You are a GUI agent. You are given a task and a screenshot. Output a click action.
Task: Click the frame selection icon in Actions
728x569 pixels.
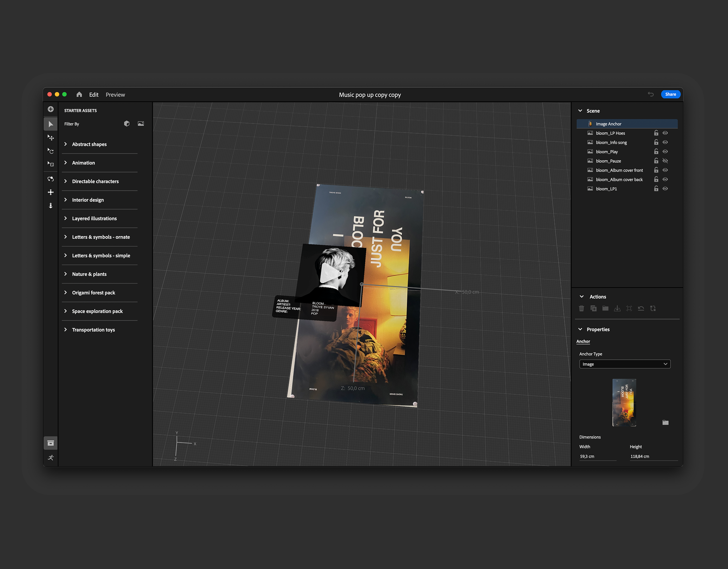point(629,308)
